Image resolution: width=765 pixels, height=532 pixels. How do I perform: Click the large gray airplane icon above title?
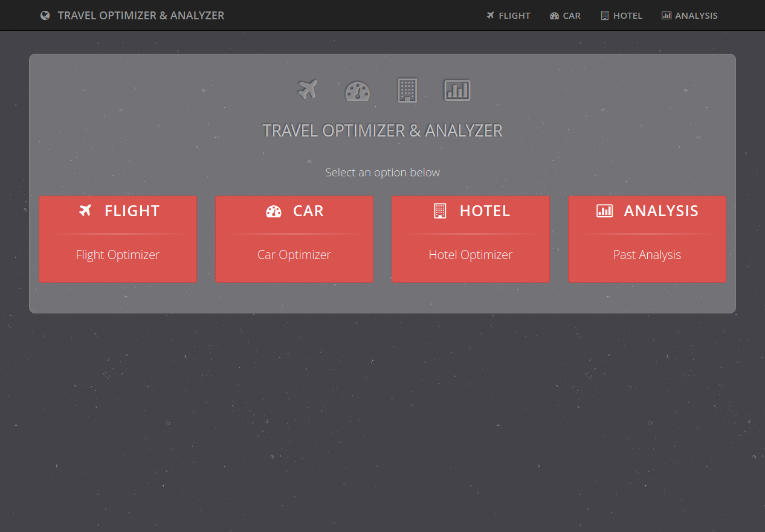[308, 90]
